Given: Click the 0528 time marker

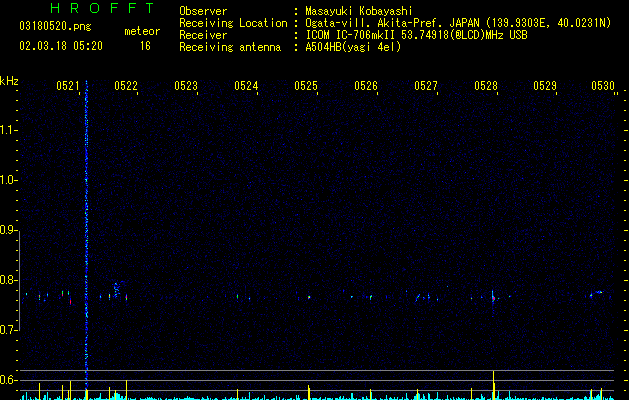Looking at the screenshot, I should click(486, 85).
